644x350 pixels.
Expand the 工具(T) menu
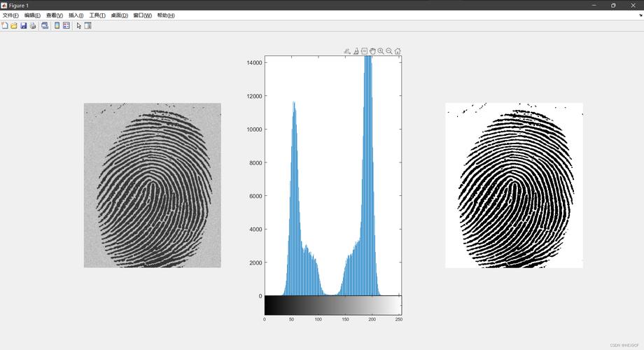point(97,15)
